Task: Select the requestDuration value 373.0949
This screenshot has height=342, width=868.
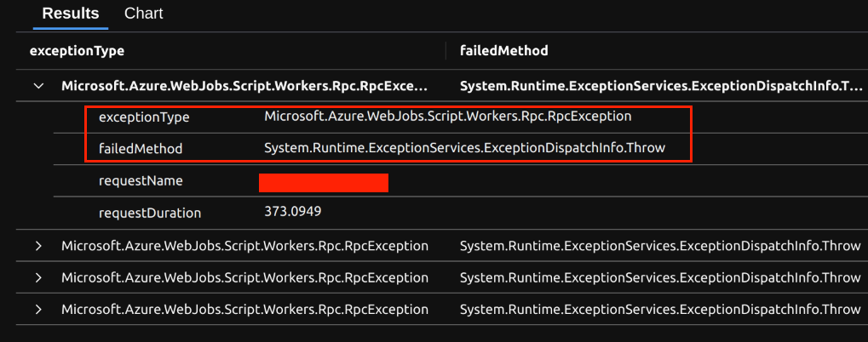Action: coord(293,212)
